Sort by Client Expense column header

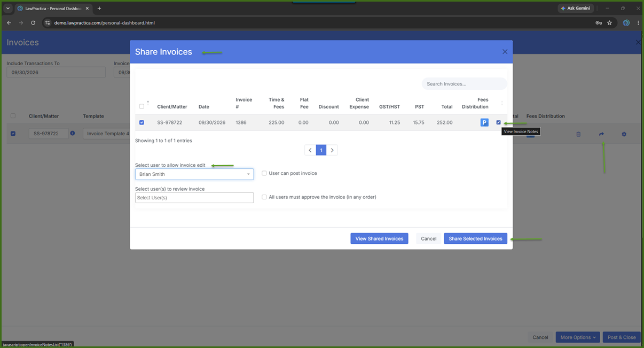[359, 103]
